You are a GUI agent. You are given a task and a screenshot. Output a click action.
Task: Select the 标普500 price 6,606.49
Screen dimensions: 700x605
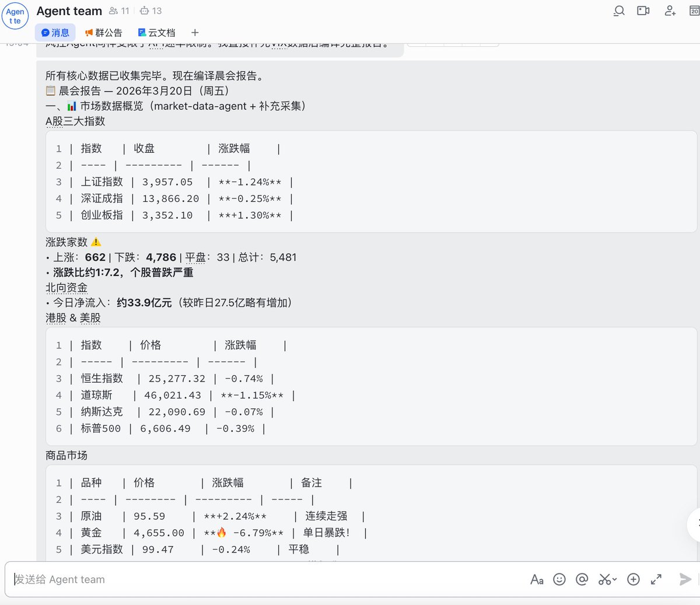[x=165, y=429]
